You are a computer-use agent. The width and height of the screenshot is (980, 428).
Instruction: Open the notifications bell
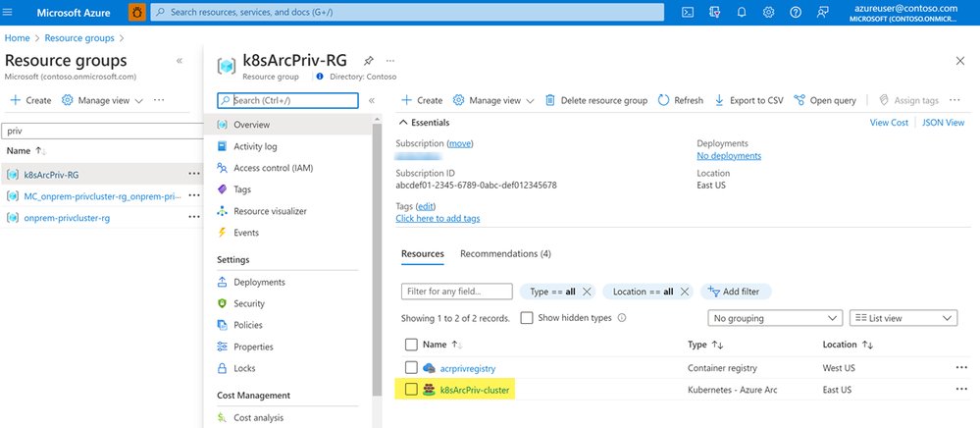pos(742,13)
